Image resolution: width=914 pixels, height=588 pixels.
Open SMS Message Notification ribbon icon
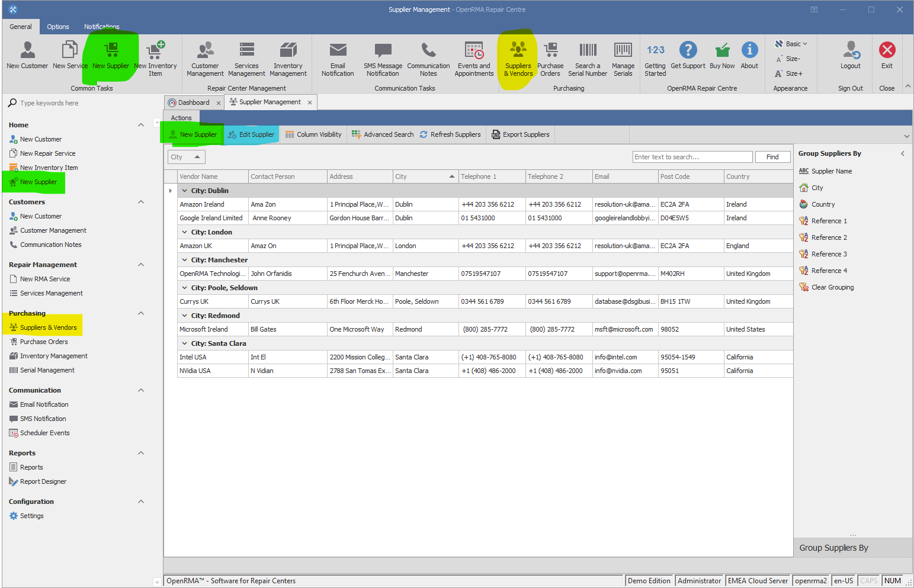coord(383,58)
